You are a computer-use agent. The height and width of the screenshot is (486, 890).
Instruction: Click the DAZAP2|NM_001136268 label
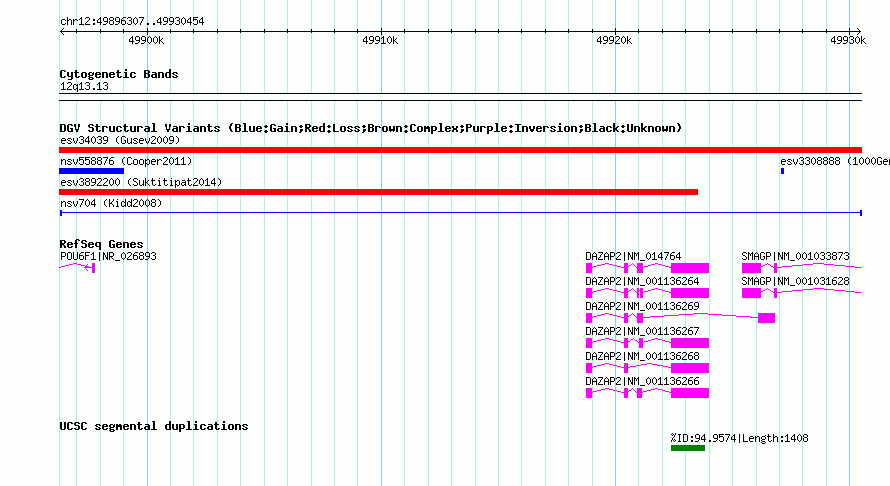[643, 356]
